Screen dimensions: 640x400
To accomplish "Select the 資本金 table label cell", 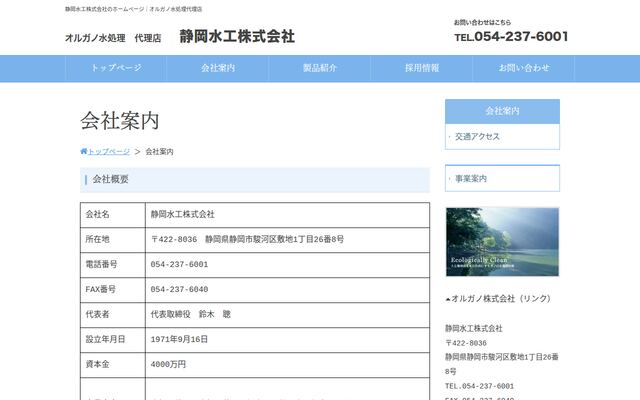I will pyautogui.click(x=113, y=364).
